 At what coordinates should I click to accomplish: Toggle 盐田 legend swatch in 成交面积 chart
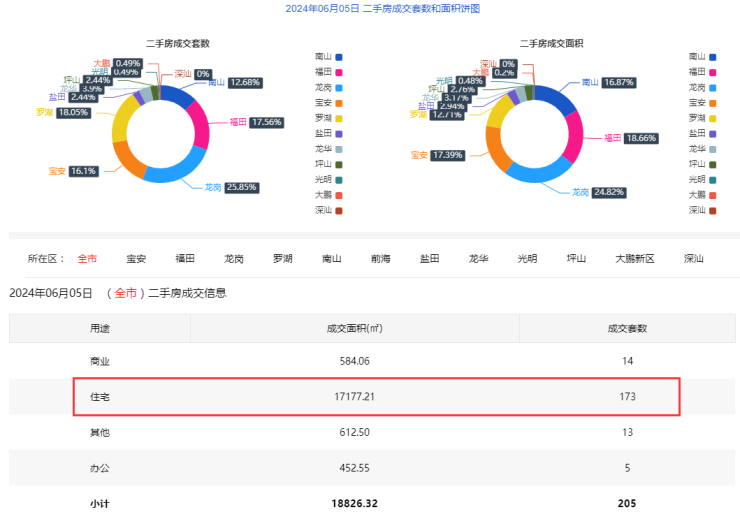tap(713, 134)
